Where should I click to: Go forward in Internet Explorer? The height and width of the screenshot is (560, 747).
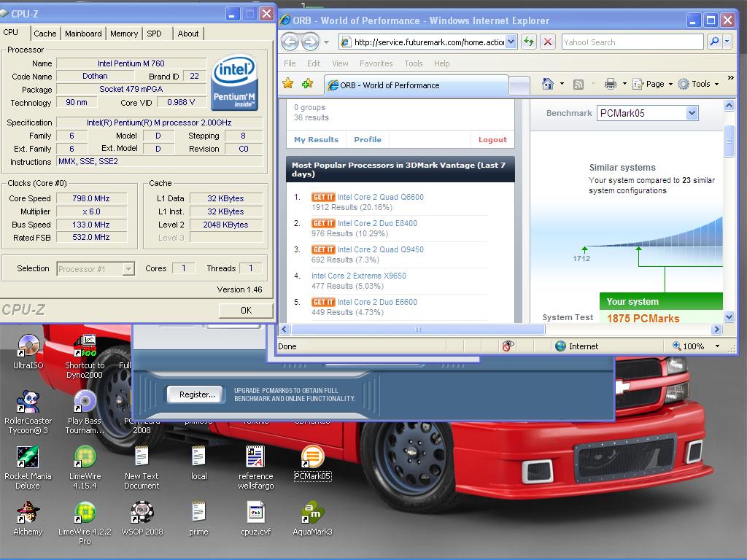point(310,42)
